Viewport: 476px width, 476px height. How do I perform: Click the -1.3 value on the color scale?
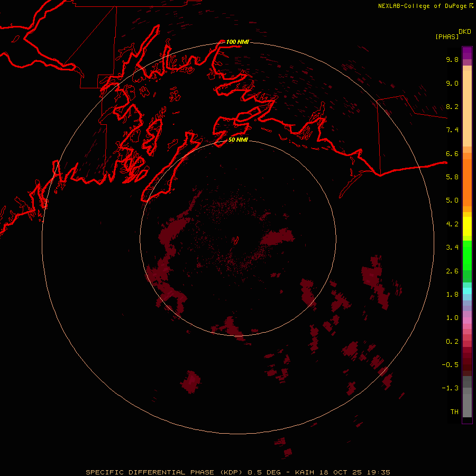[x=450, y=388]
